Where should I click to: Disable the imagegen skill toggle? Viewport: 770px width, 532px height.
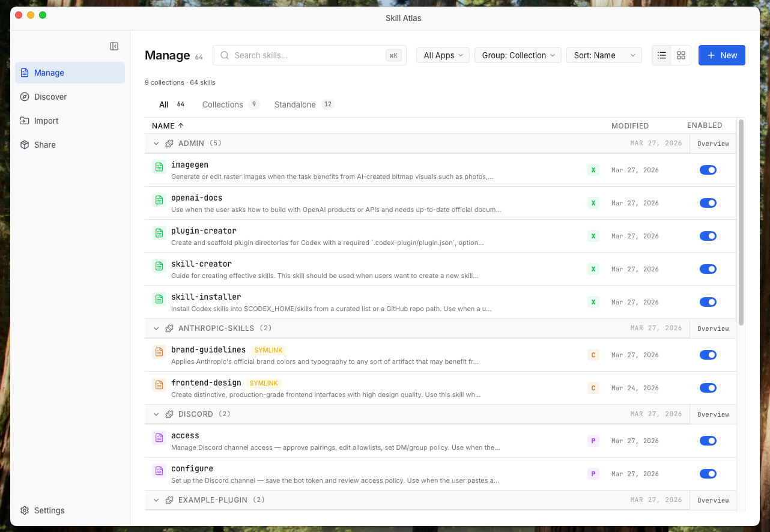point(708,170)
